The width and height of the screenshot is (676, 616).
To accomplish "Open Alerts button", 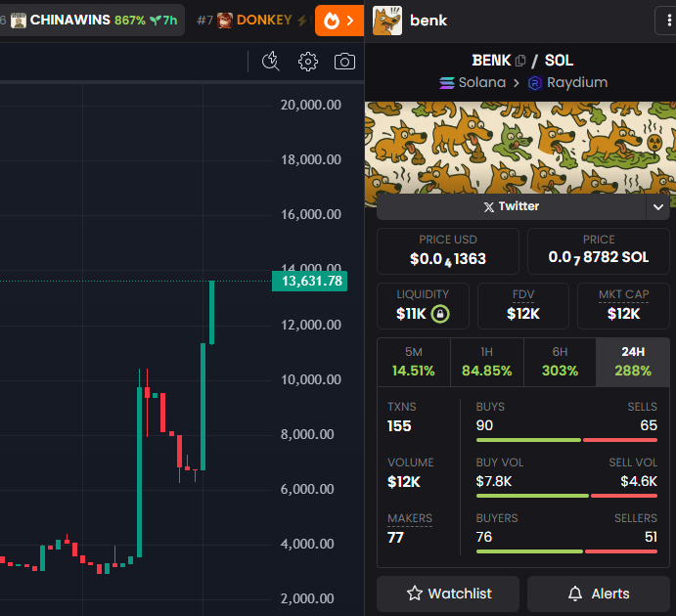I will 599,594.
